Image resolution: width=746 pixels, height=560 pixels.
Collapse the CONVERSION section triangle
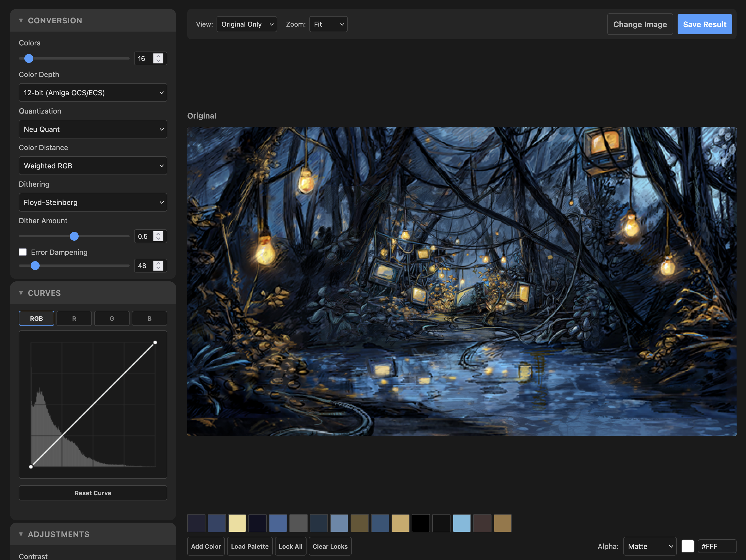point(21,20)
